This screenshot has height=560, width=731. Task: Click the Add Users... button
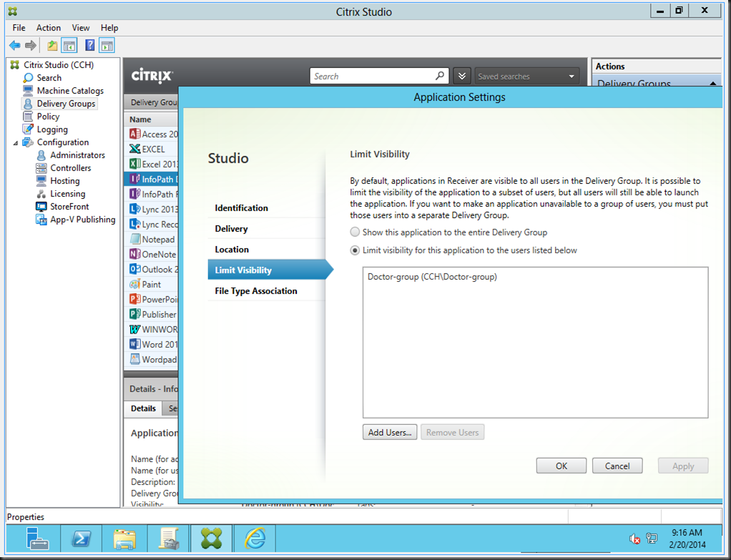point(390,432)
